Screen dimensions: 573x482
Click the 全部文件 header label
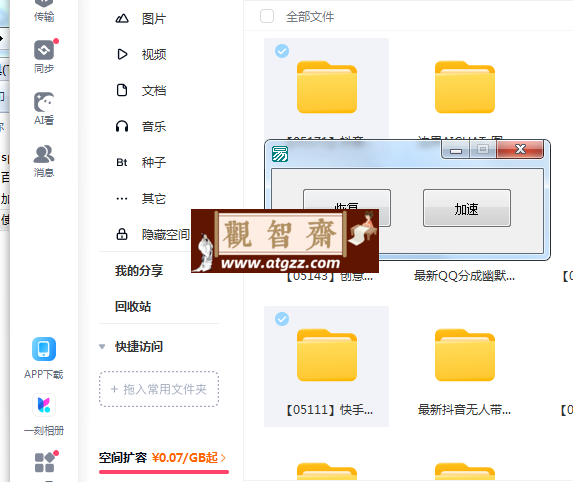coord(310,16)
